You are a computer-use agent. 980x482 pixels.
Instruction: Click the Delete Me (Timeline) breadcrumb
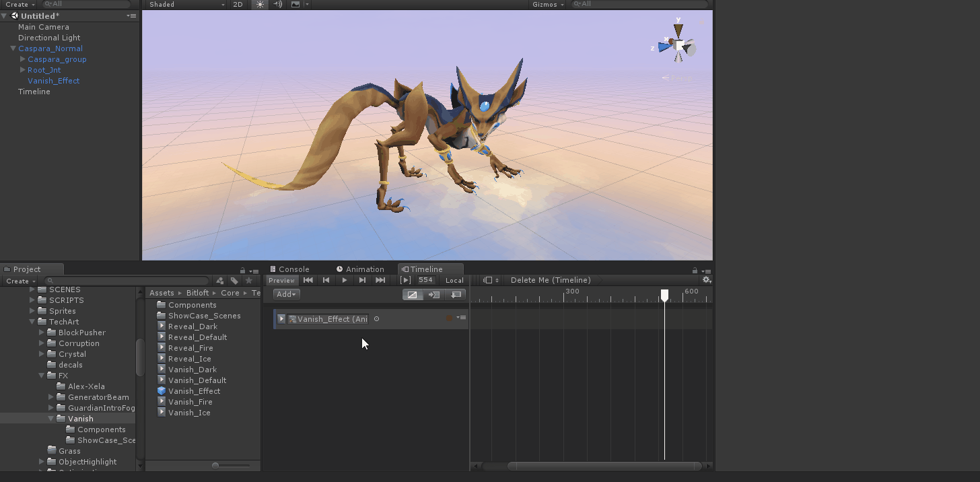pos(551,280)
